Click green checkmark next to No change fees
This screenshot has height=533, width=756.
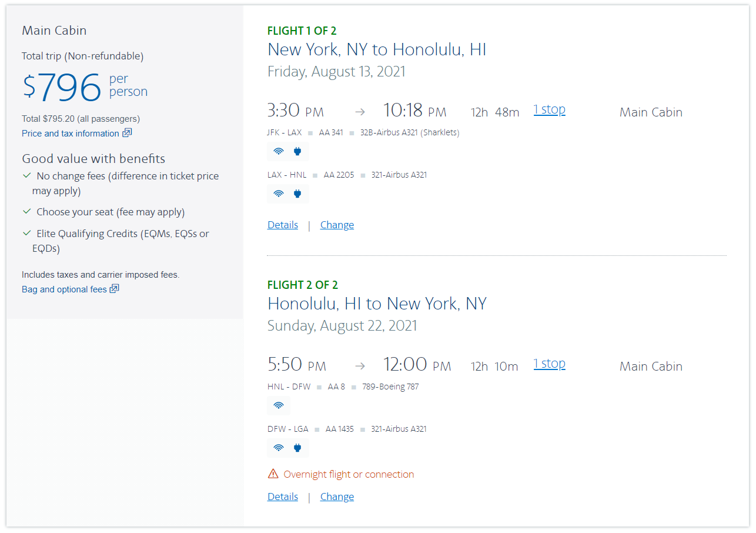[26, 175]
